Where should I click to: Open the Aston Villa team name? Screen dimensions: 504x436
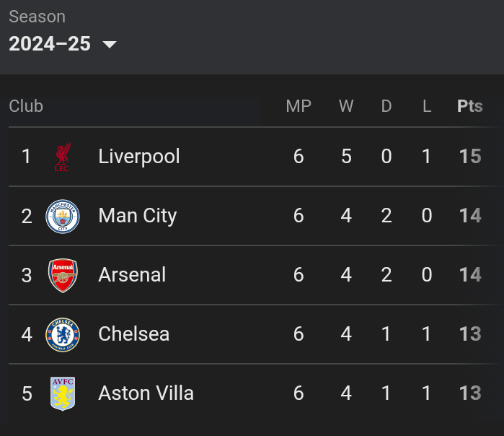(146, 393)
